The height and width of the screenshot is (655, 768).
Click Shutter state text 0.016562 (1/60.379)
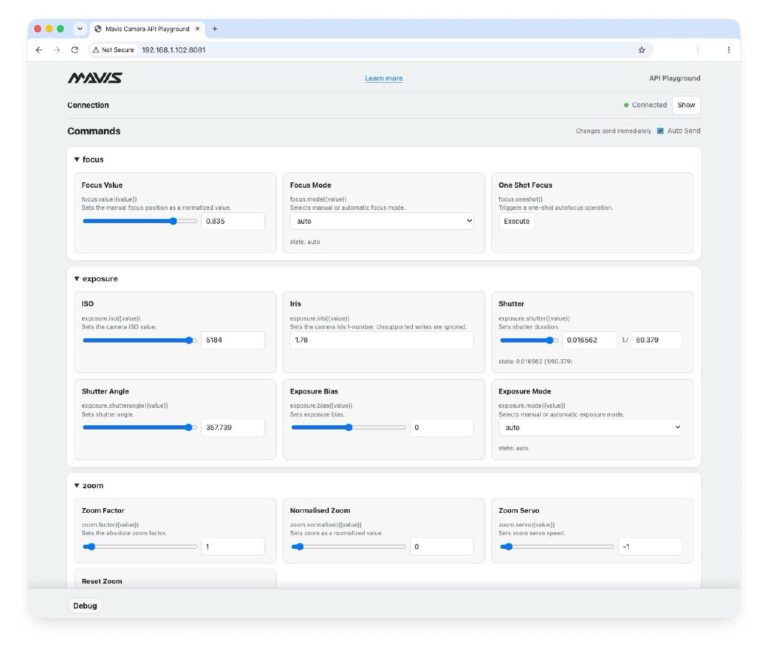(535, 362)
